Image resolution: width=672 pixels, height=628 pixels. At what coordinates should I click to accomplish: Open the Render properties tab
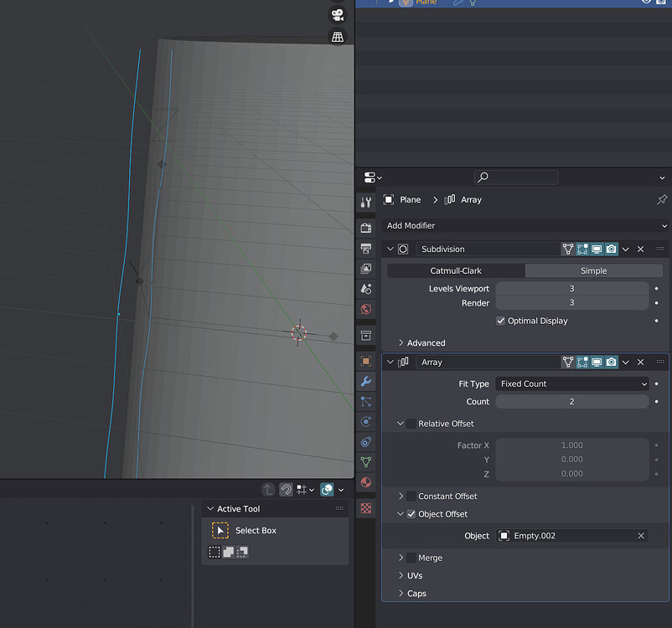tap(365, 228)
